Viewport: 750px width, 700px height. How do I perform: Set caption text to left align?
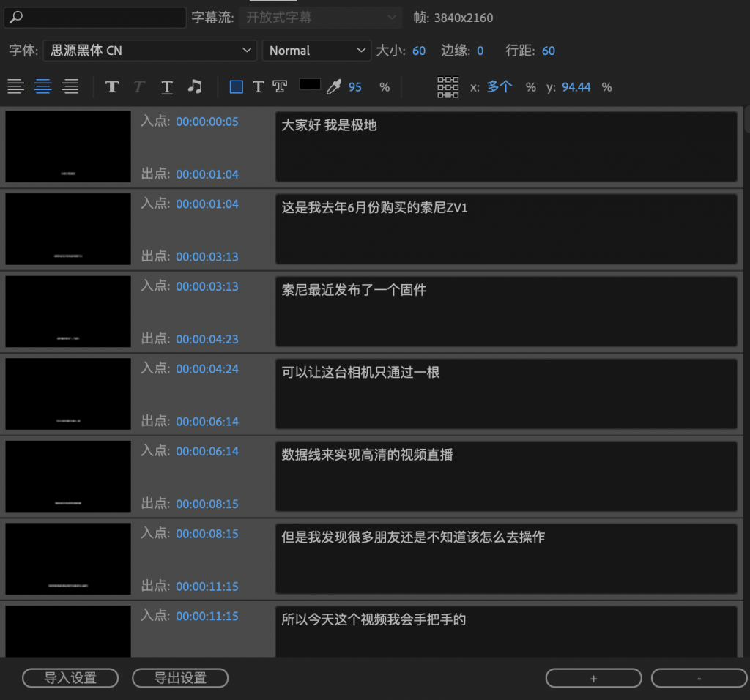click(x=16, y=87)
